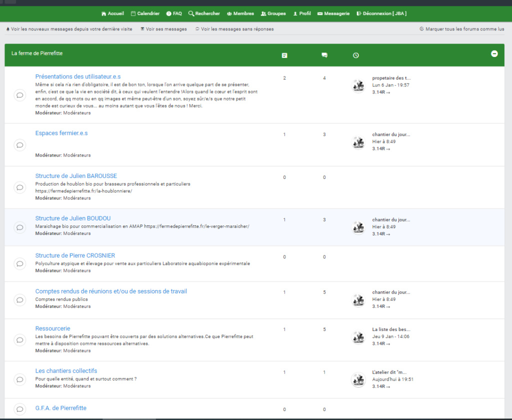Collapse the La ferme de Pierrefitte category
Screen dimensions: 512x420
tap(494, 53)
